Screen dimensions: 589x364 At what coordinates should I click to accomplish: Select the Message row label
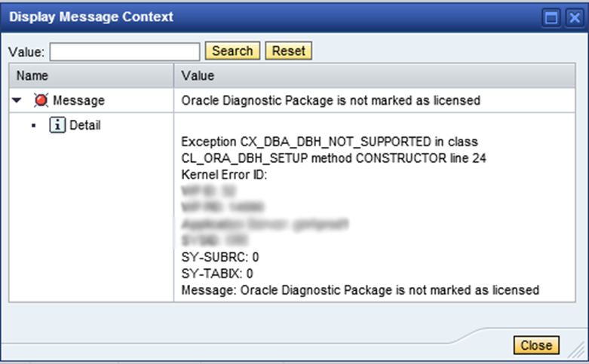point(78,100)
